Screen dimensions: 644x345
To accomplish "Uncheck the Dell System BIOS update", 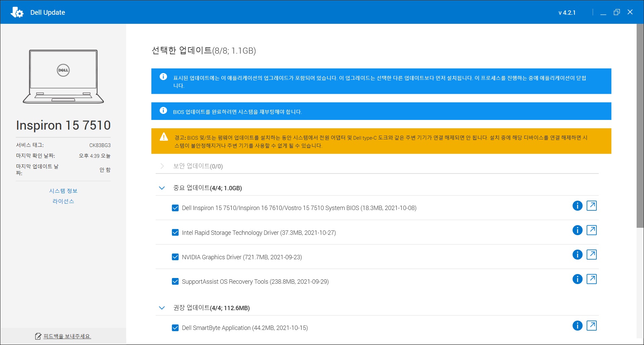I will (x=175, y=208).
